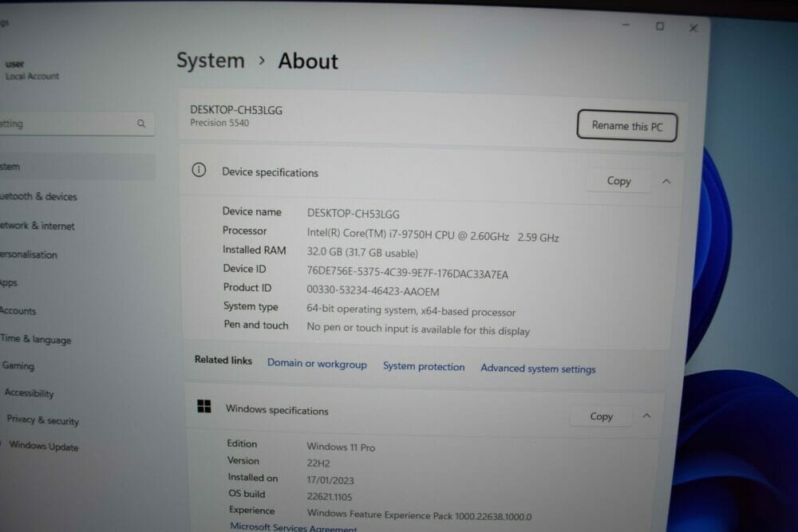Maximize the Settings window
The width and height of the screenshot is (798, 532).
(660, 26)
